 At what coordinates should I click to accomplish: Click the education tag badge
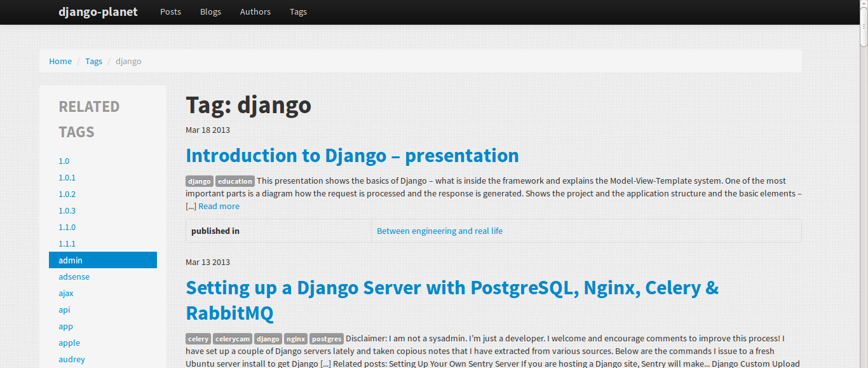(235, 181)
